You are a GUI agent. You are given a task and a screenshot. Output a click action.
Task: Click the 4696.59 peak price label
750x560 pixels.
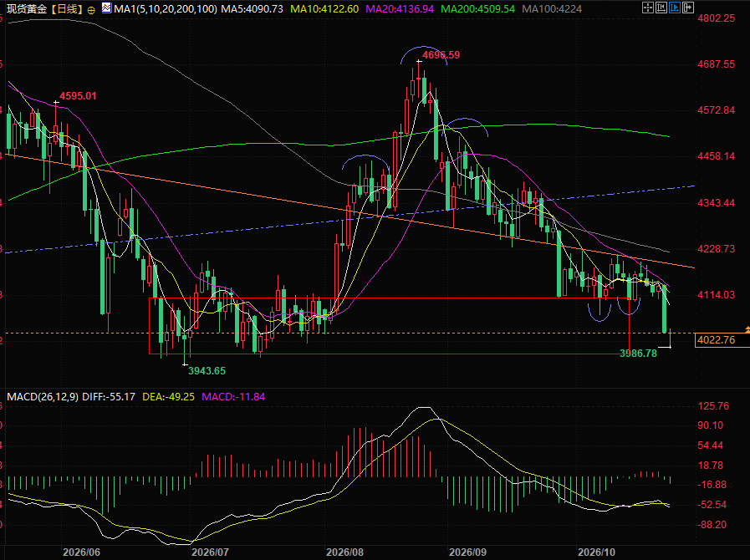[441, 55]
